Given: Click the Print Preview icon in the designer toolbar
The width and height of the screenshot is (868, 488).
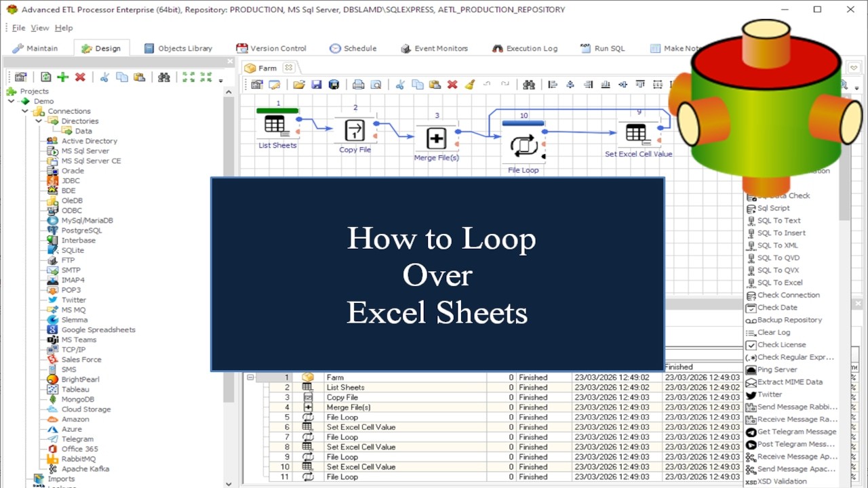Looking at the screenshot, I should [x=375, y=85].
